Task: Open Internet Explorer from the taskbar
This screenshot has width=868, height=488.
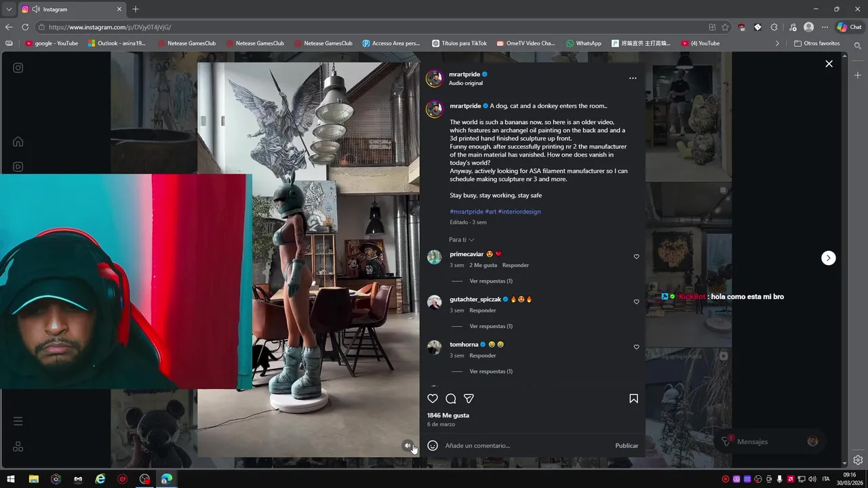Action: pyautogui.click(x=100, y=479)
